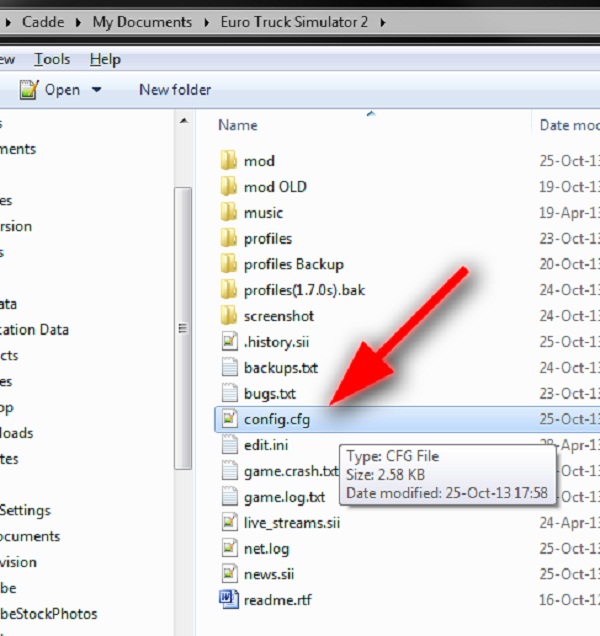Select the file name readme.rtf
Screen dimensions: 600x636
278,600
